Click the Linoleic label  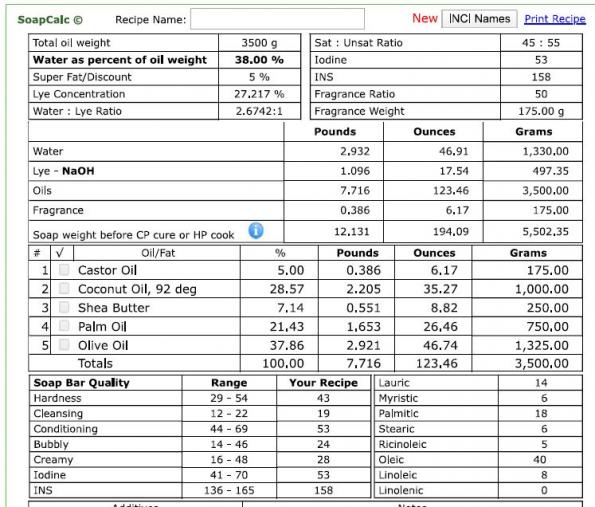[x=397, y=475]
